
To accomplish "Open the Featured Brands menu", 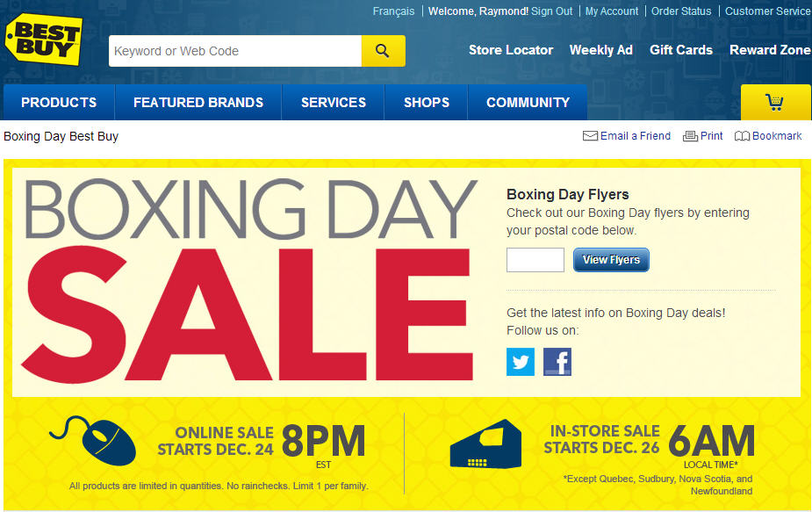I will point(198,102).
